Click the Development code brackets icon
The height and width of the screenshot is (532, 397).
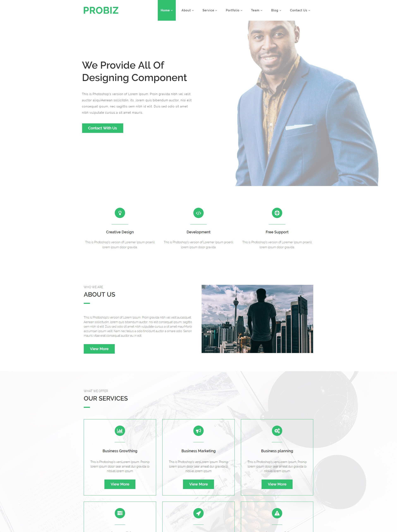[198, 213]
